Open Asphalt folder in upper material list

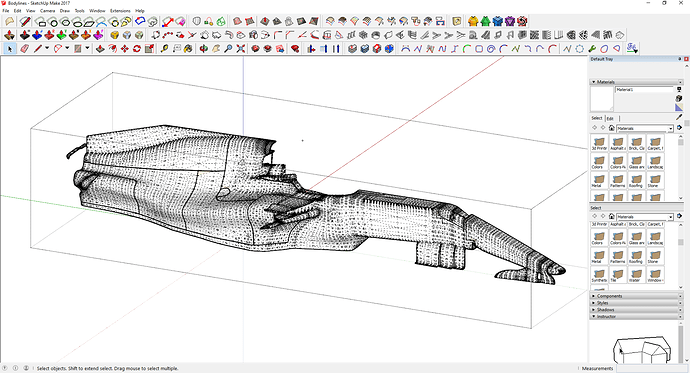click(617, 143)
